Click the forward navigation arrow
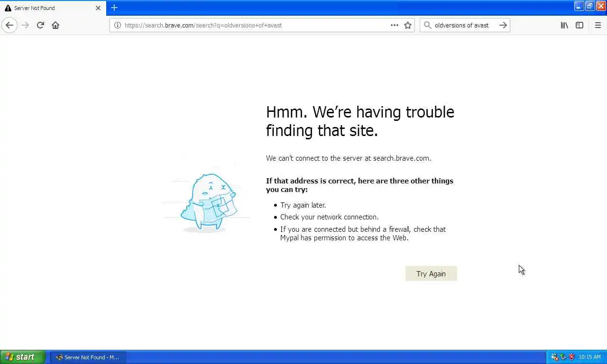Viewport: 607px width, 364px height. (x=25, y=25)
